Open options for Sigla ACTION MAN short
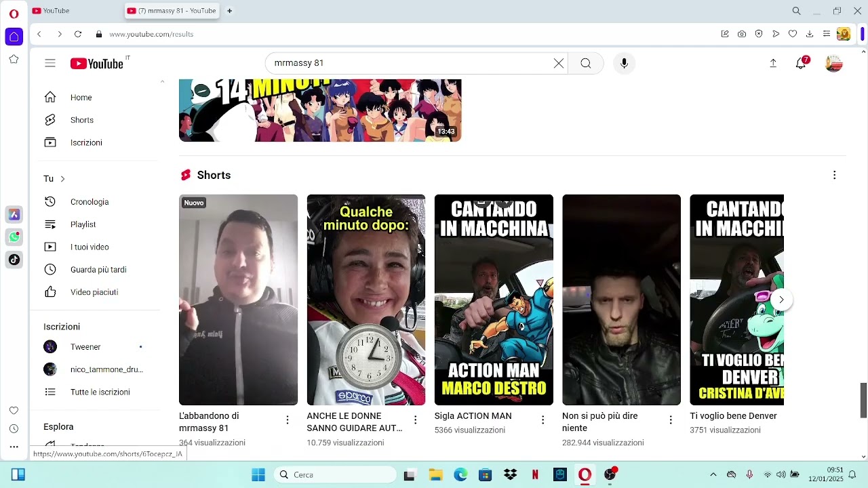 click(542, 420)
